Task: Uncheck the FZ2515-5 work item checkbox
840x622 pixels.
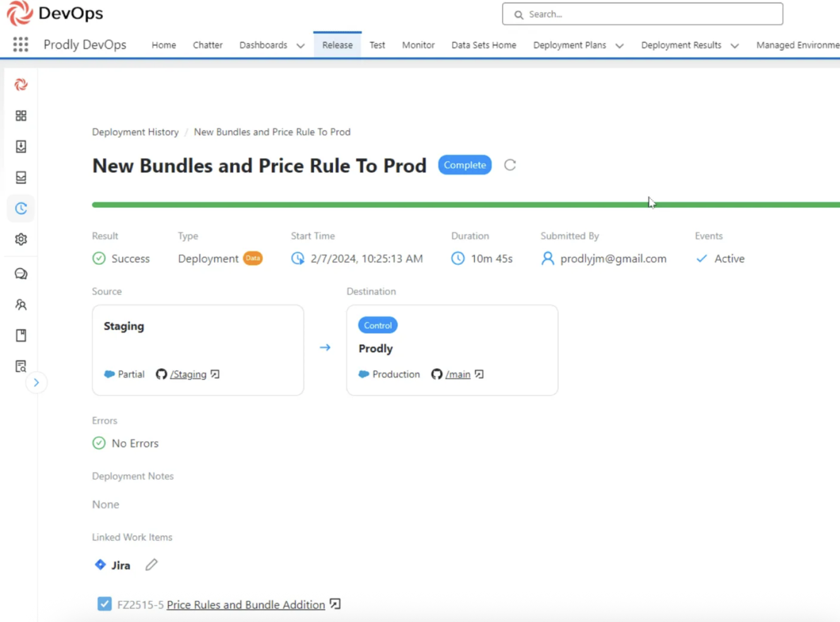Action: [x=104, y=604]
